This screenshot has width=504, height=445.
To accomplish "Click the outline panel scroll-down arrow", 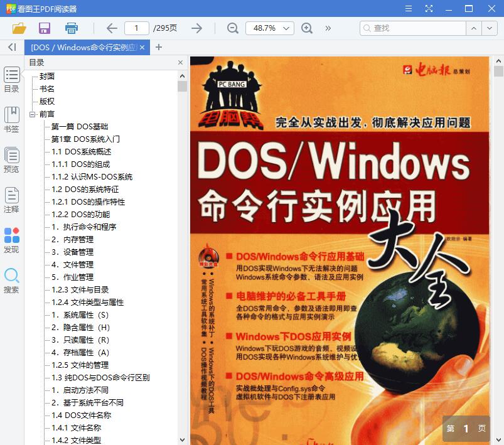I will [182, 439].
